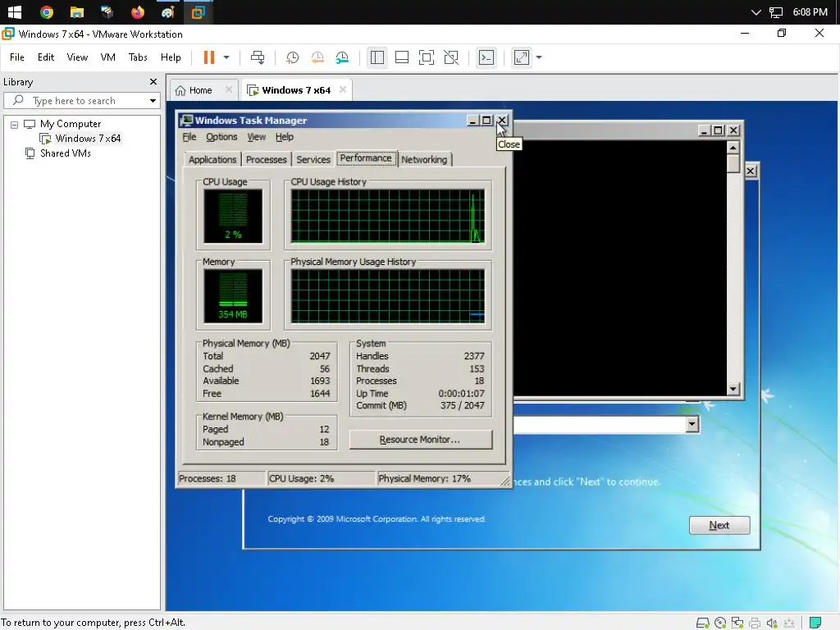840x630 pixels.
Task: Collapse the My Computer tree node
Action: 15,125
